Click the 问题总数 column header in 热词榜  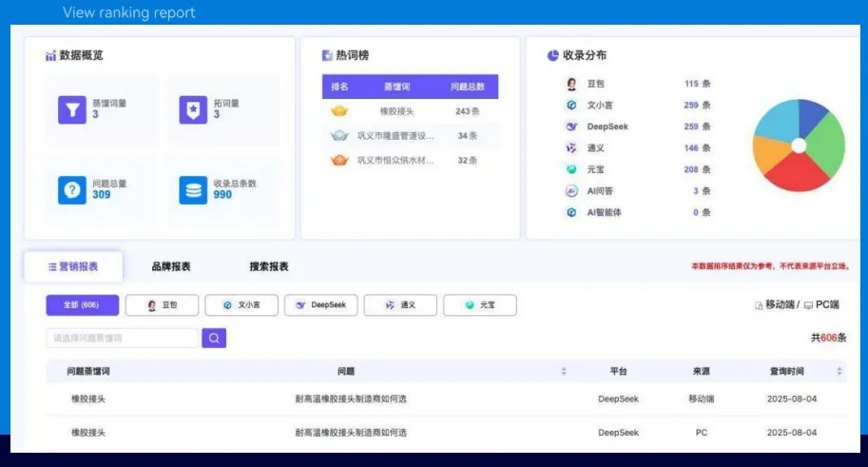pos(467,87)
